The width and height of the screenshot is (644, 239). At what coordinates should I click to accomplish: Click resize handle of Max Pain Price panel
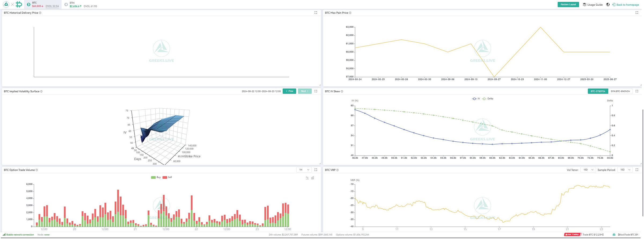pyautogui.click(x=641, y=85)
